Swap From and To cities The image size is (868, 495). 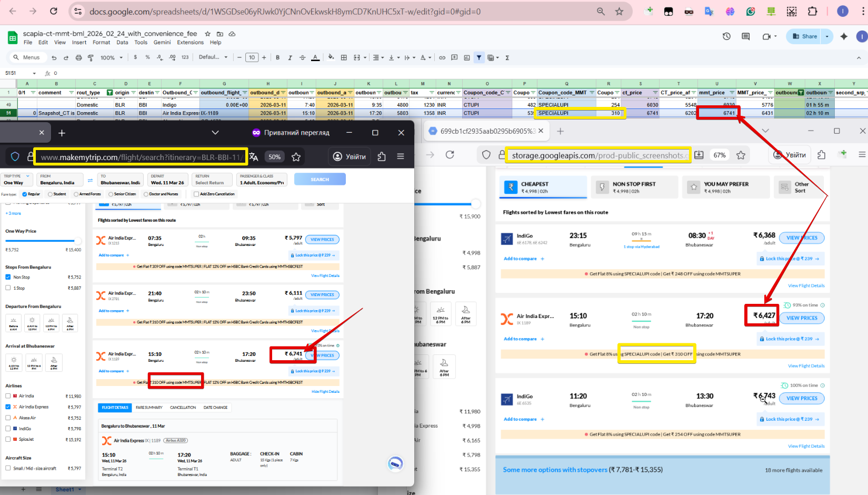[90, 181]
